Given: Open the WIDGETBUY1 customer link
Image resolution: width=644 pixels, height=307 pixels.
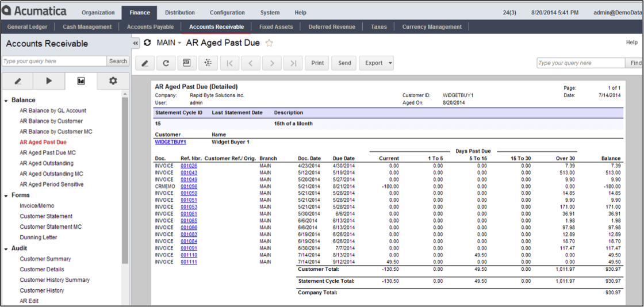Looking at the screenshot, I should click(x=170, y=142).
